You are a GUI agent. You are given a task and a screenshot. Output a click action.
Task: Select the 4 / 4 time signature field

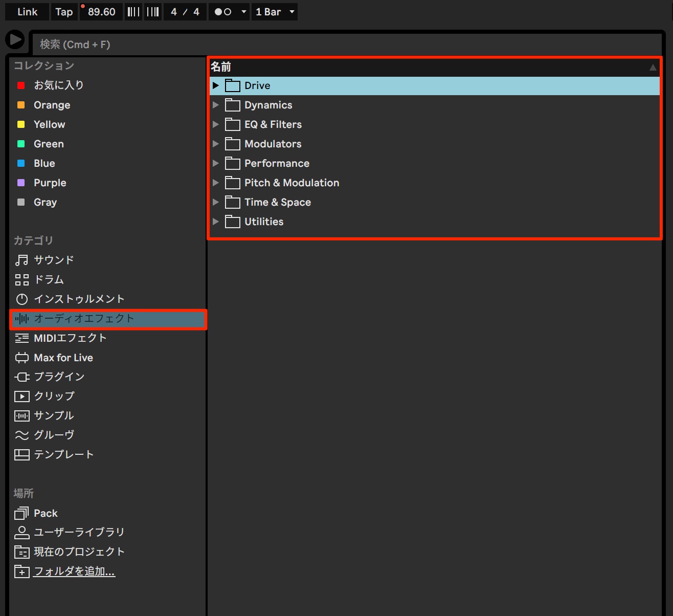[x=185, y=12]
